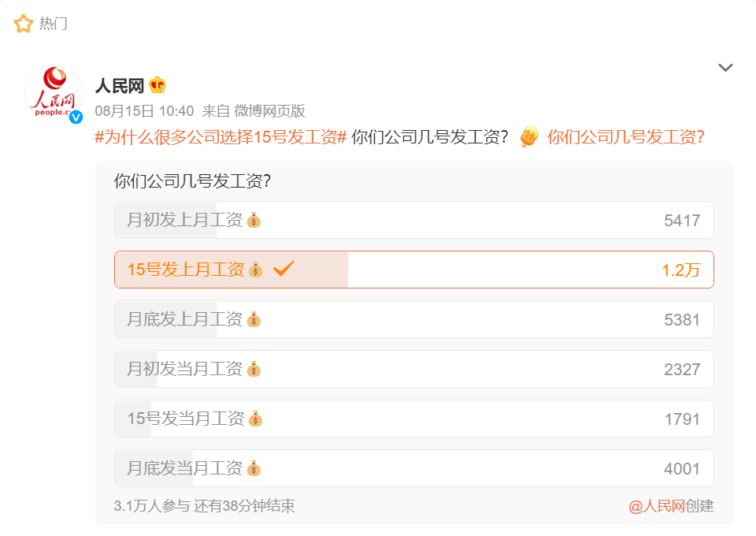This screenshot has width=756, height=536.
Task: Open hashtag #为什么很多公司选择15号发工资#
Action: point(220,137)
